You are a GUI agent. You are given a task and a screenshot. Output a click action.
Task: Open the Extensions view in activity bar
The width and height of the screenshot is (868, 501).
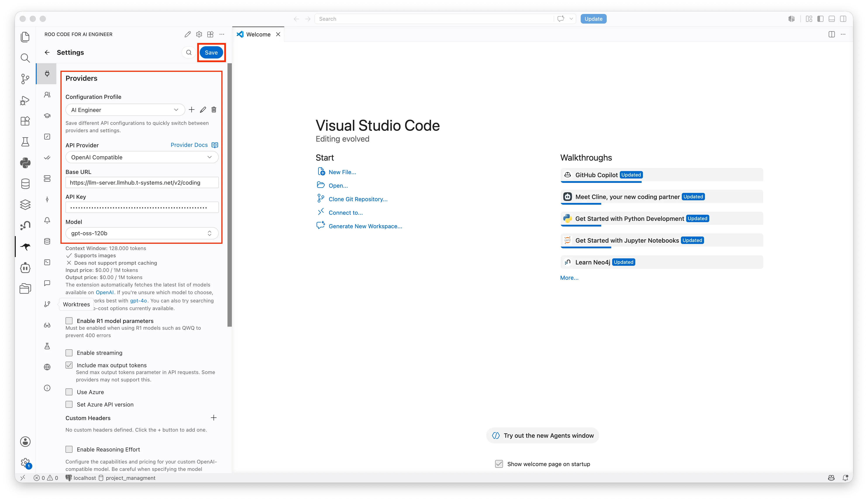click(25, 121)
